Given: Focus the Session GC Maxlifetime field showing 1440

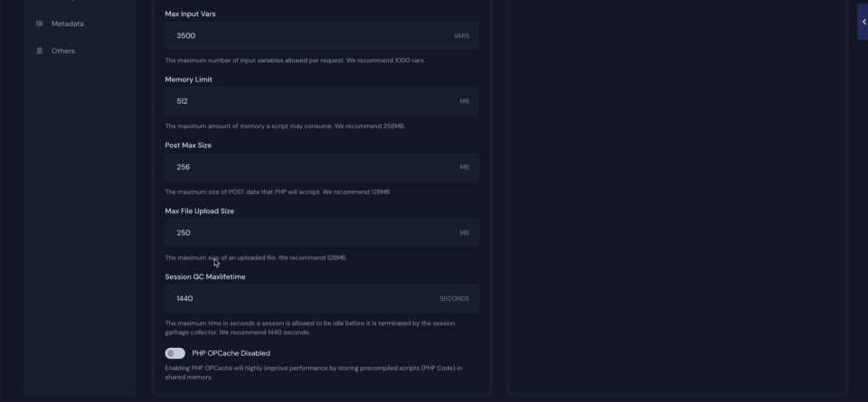Looking at the screenshot, I should pos(298,298).
